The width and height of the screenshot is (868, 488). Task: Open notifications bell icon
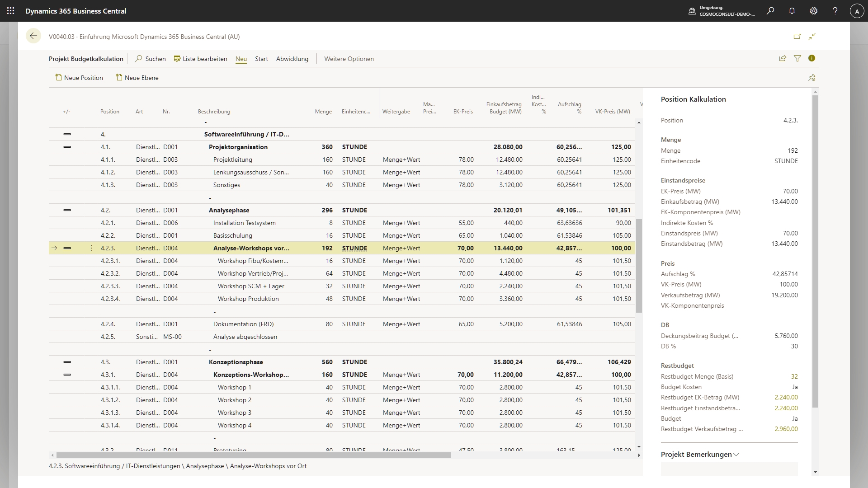(x=792, y=11)
